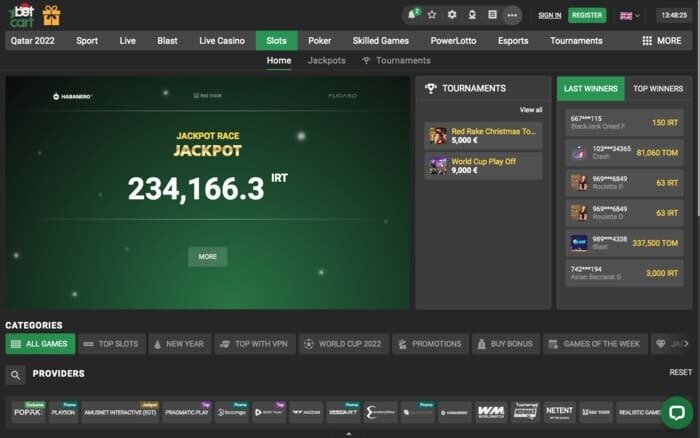
Task: Click the SIGN IN link
Action: (x=550, y=15)
